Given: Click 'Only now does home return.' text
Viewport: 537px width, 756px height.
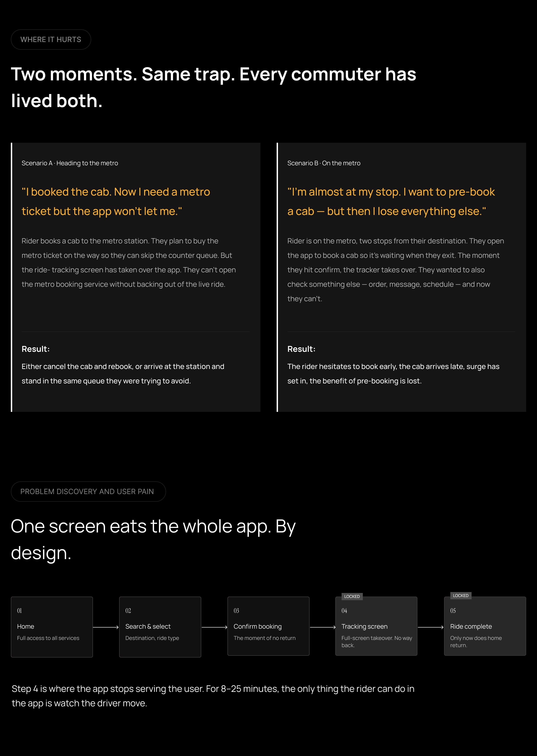Looking at the screenshot, I should (x=476, y=642).
